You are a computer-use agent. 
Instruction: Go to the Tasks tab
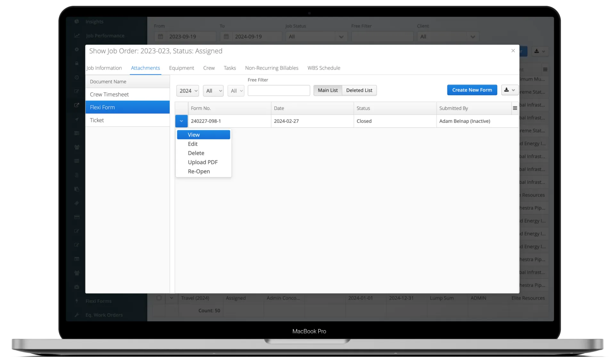pos(230,68)
